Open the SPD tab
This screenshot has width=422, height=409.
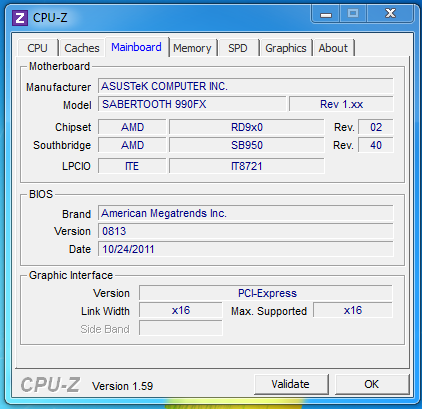238,48
